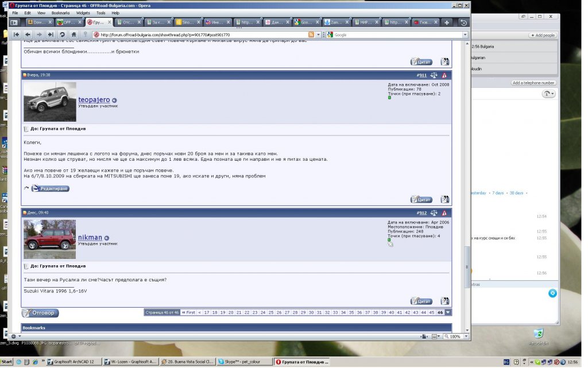
Task: Show 30 days history in Skype
Action: click(x=516, y=193)
